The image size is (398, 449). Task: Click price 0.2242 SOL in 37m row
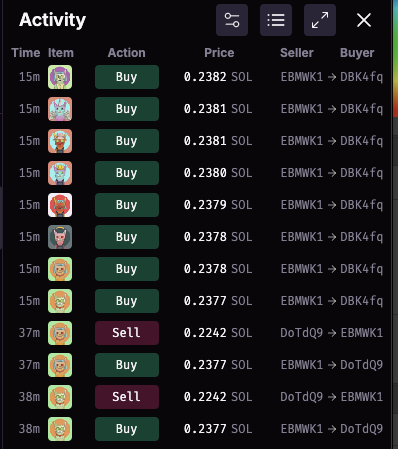point(218,333)
